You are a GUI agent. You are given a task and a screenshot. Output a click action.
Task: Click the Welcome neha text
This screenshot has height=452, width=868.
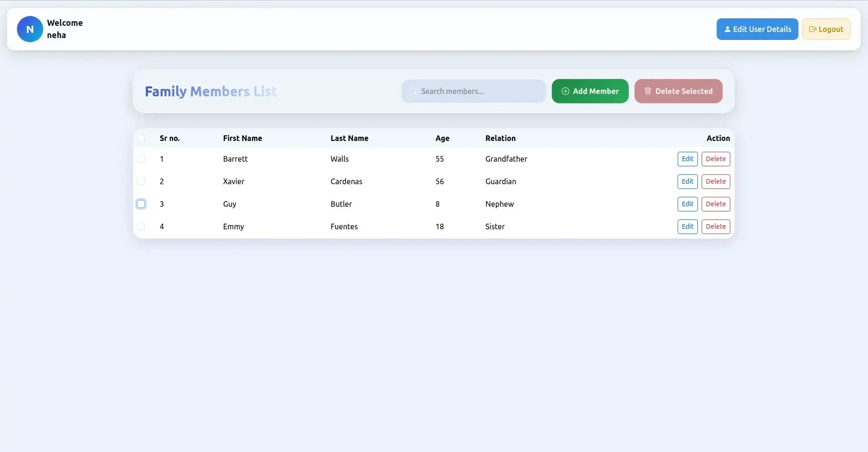[65, 29]
